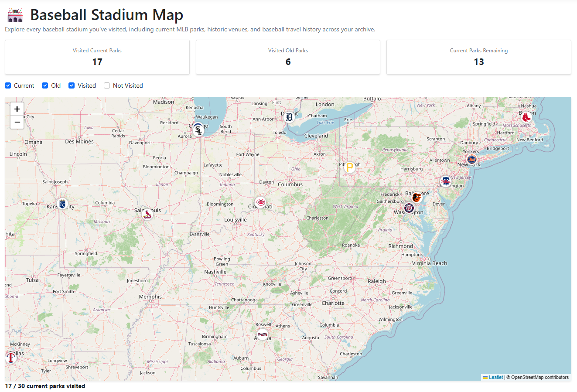Uncheck the Current checkbox
Screen dimensions: 577x392
[8, 85]
